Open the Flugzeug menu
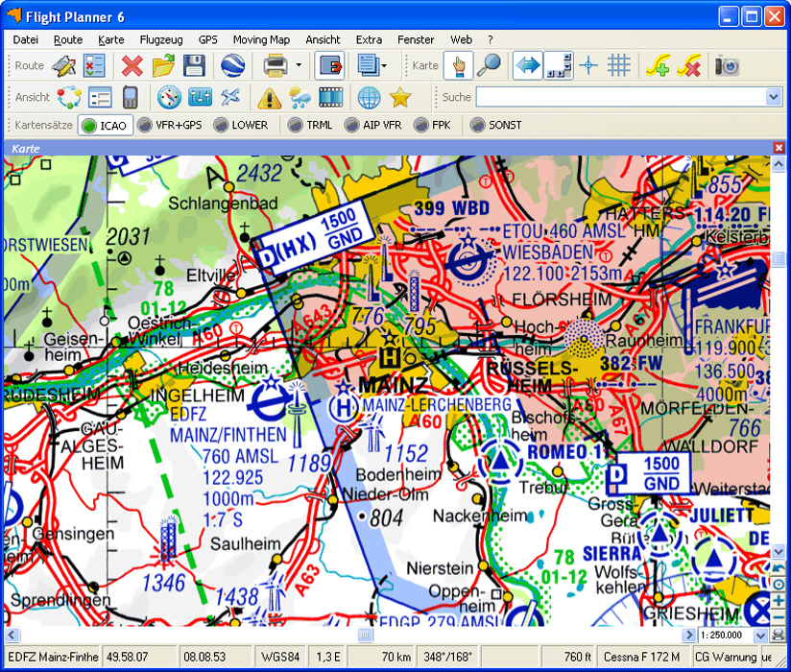 161,40
